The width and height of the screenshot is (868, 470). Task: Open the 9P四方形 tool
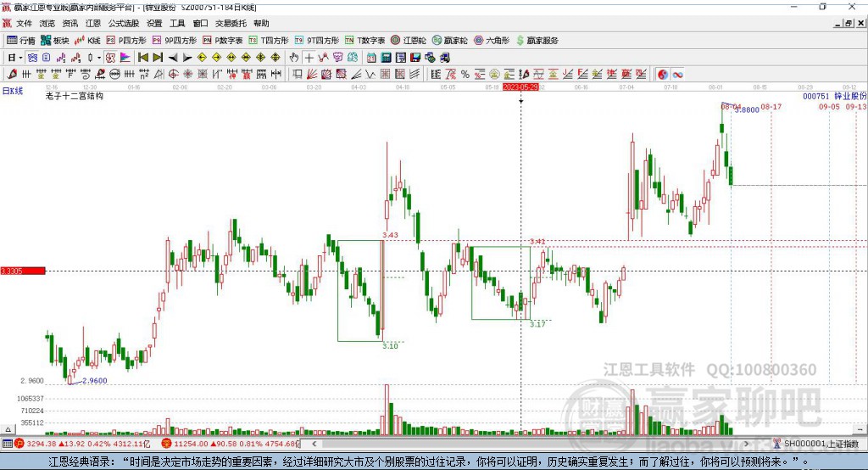[174, 41]
